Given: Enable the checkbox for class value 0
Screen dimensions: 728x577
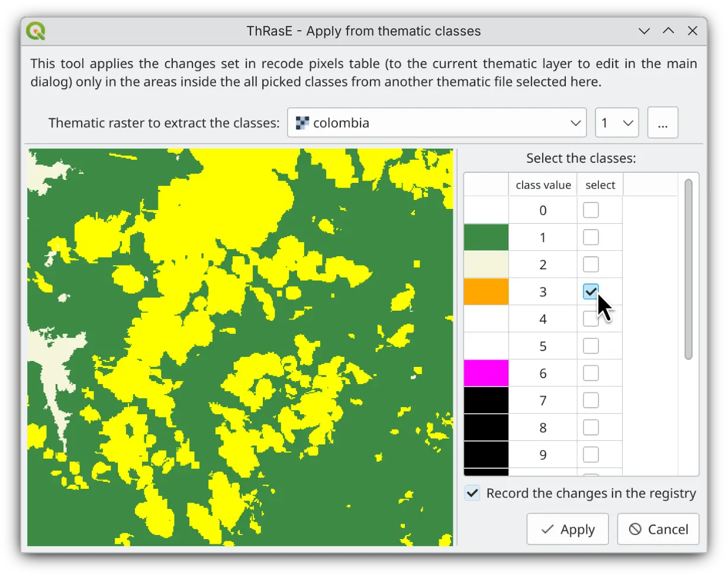Looking at the screenshot, I should point(591,210).
